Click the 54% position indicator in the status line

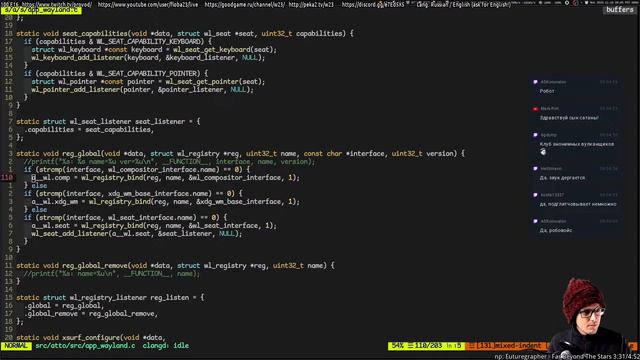[x=398, y=346]
